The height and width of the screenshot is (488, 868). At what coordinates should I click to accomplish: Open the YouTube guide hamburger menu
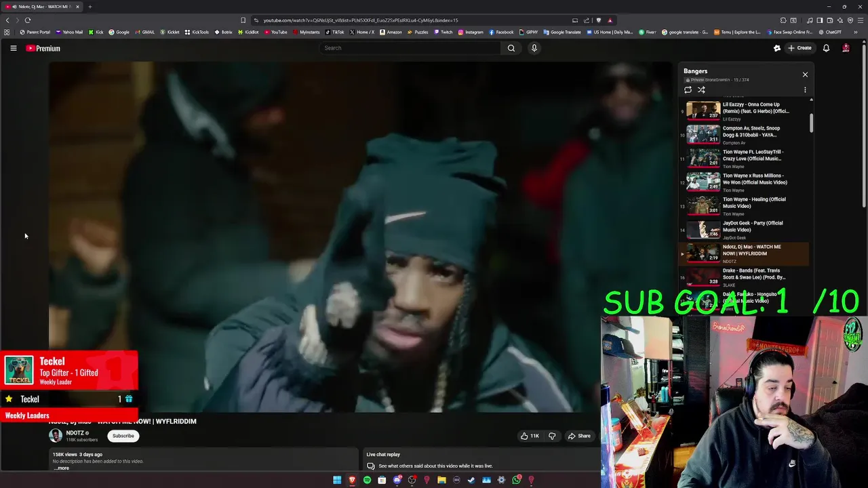[x=13, y=48]
